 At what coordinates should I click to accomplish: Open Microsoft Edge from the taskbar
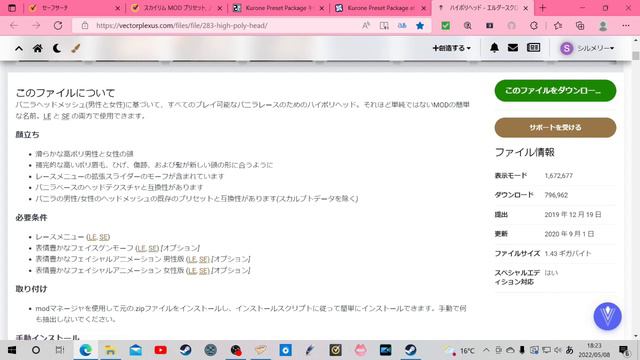[x=85, y=350]
